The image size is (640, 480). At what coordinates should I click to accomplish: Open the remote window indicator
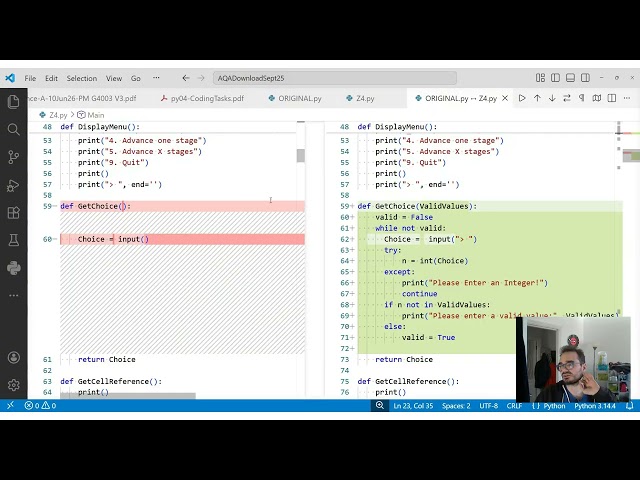point(11,405)
